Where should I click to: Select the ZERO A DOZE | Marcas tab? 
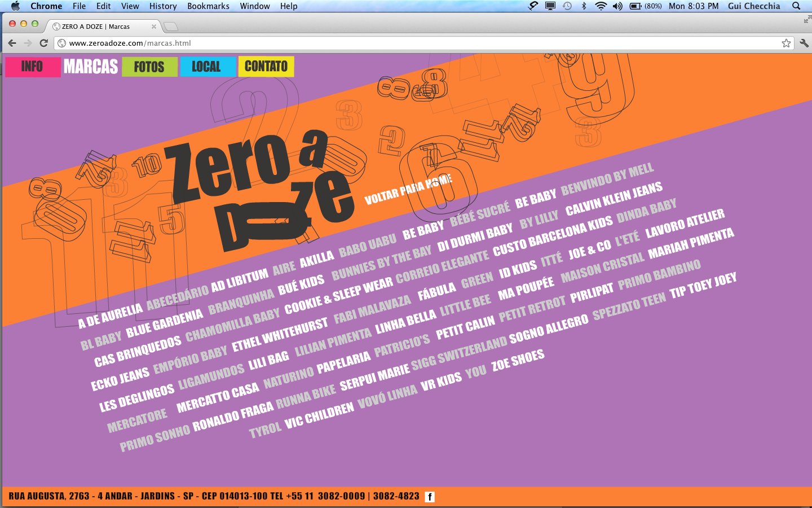click(x=104, y=27)
